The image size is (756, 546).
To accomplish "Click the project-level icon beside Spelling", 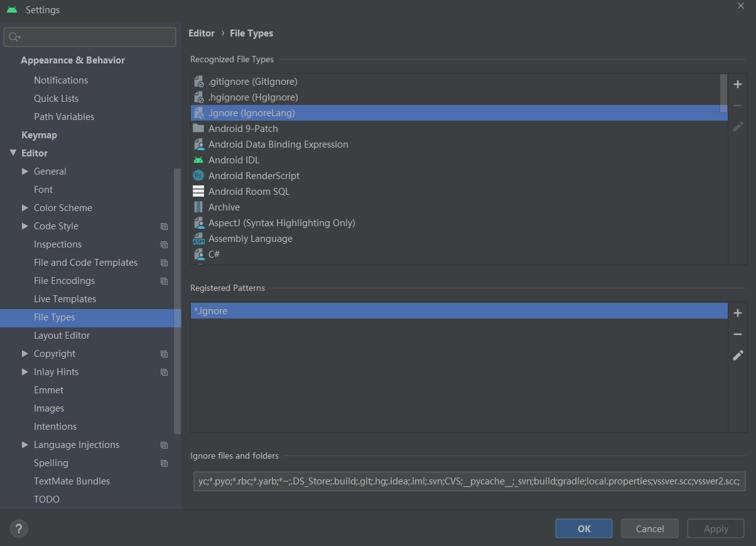I will click(165, 463).
